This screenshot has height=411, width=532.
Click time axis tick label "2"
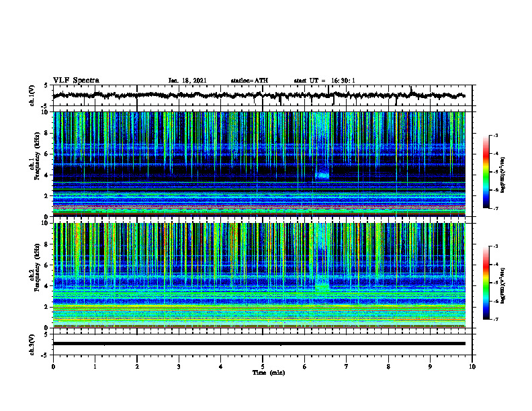pos(137,367)
